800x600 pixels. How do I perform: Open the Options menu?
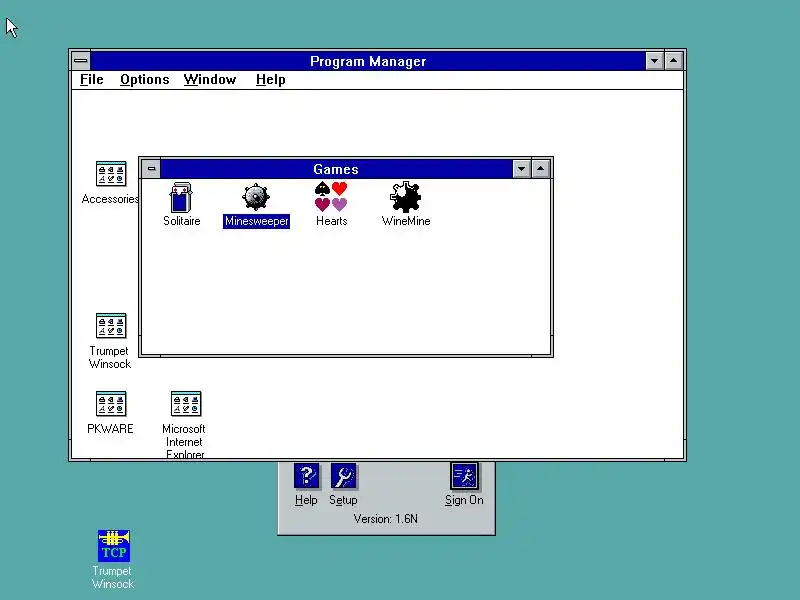[x=144, y=80]
